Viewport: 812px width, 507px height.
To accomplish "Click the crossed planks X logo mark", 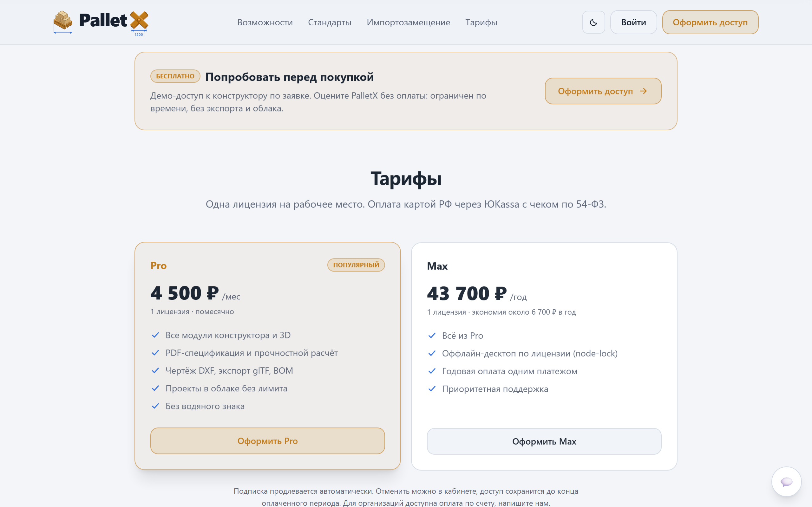I will [x=139, y=20].
